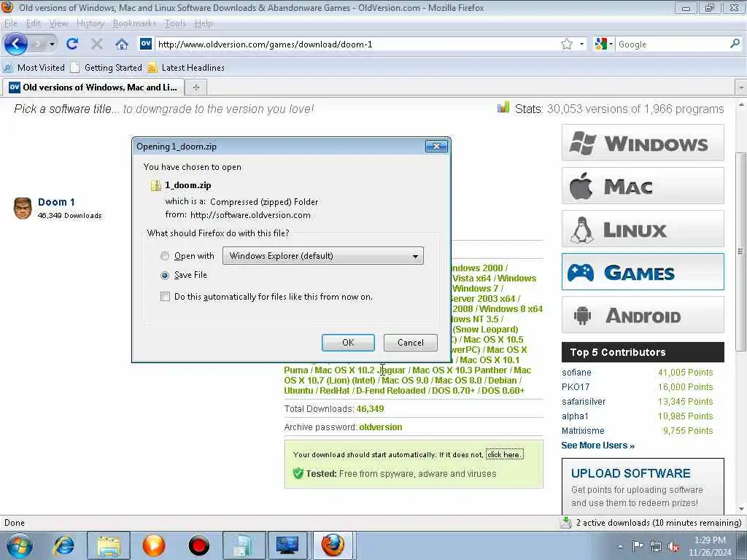This screenshot has height=560, width=747.
Task: Open the downloads arrow icon in status bar
Action: pyautogui.click(x=565, y=522)
